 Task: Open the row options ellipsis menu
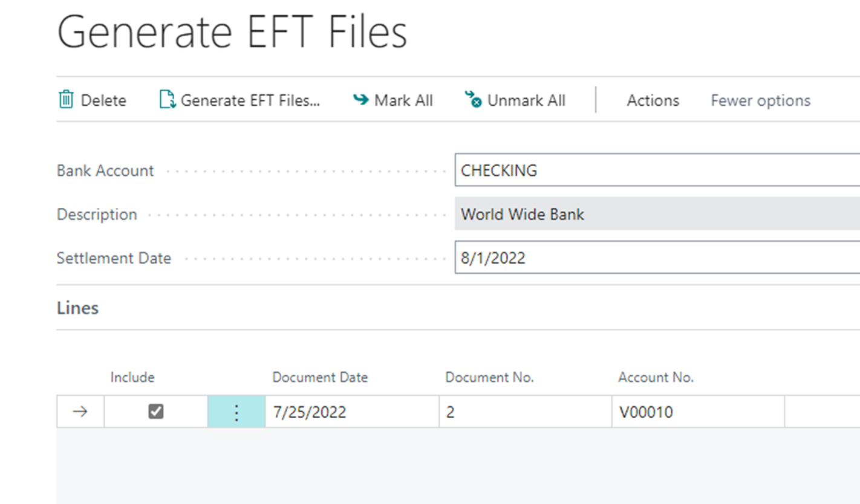click(236, 412)
